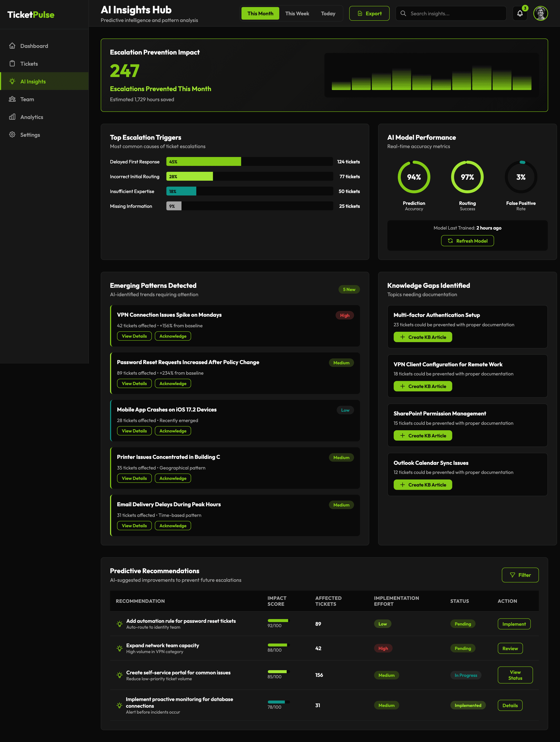560x742 pixels.
Task: Open the Dashboard home icon
Action: (12, 46)
